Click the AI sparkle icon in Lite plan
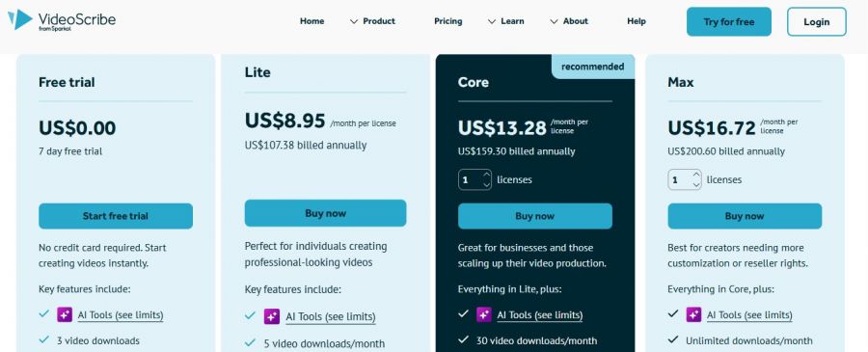The image size is (868, 352). pos(272,316)
